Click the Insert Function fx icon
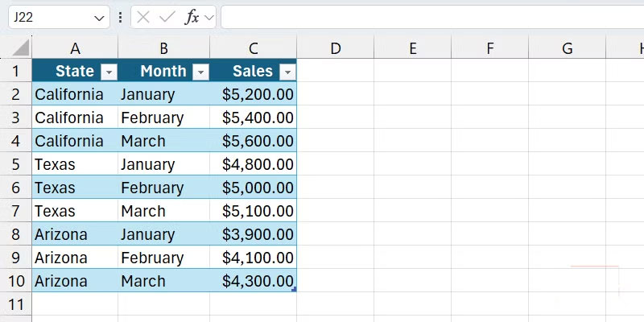Viewport: 644px width, 322px height. coord(192,17)
